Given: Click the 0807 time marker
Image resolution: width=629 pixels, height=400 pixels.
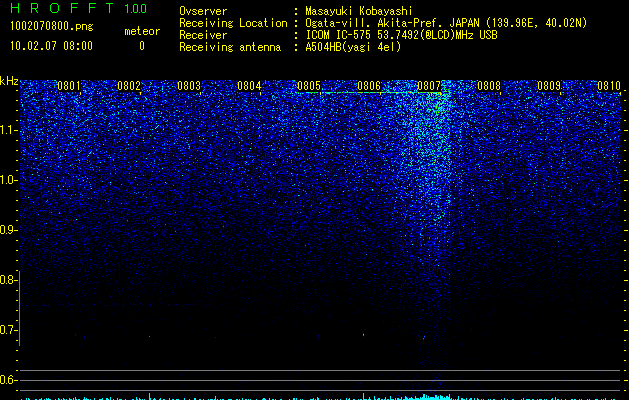Looking at the screenshot, I should [x=429, y=86].
